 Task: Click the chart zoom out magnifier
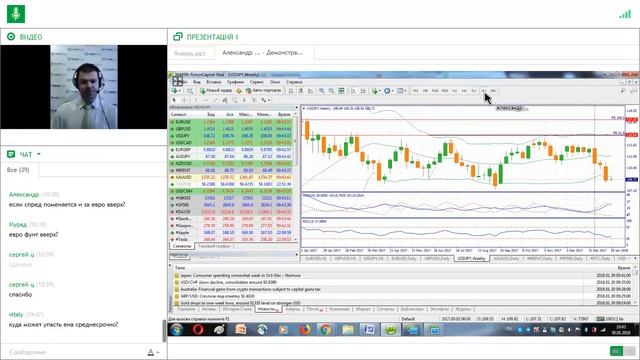coord(331,91)
